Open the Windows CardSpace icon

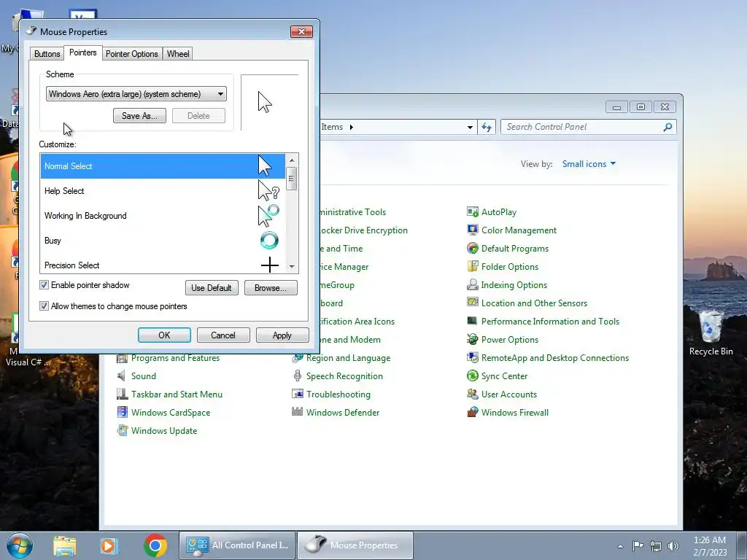pyautogui.click(x=122, y=413)
